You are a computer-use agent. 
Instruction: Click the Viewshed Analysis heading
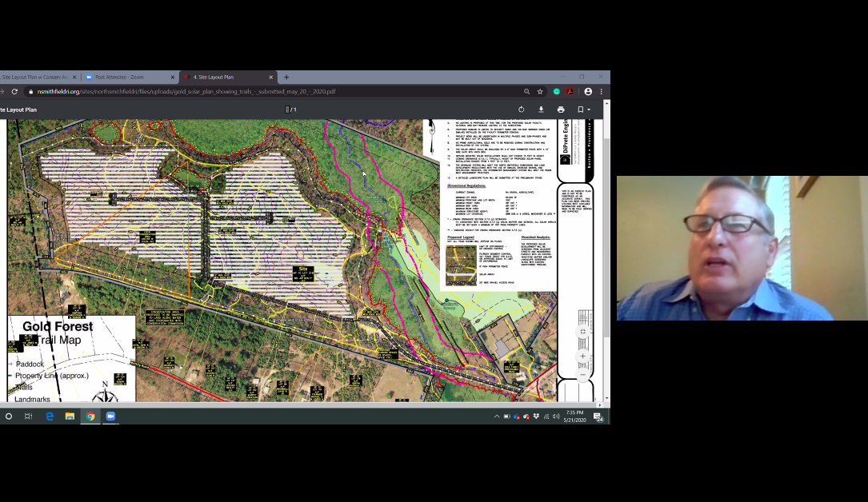(535, 237)
